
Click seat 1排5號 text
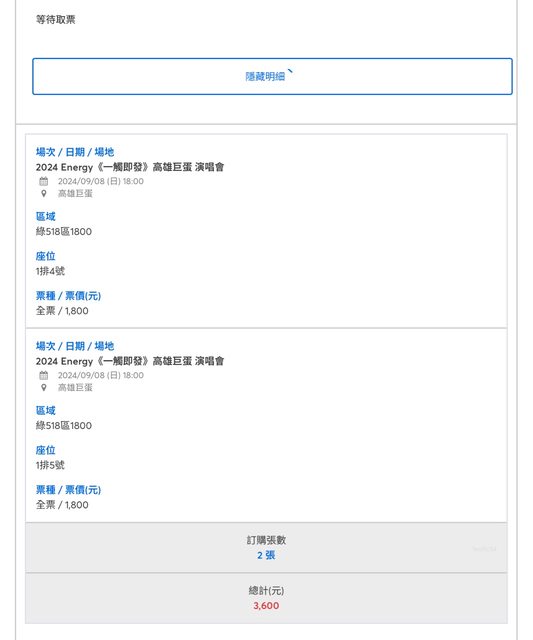pyautogui.click(x=50, y=465)
